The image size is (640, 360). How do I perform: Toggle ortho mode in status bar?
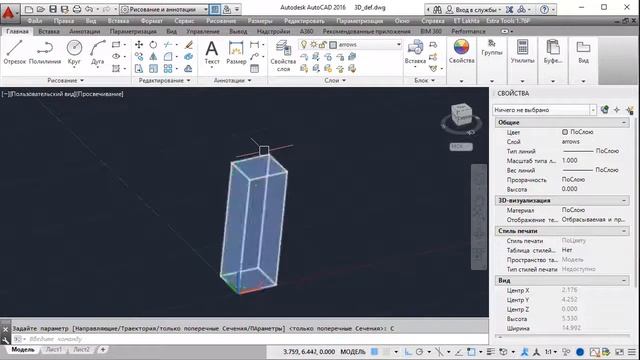point(408,351)
